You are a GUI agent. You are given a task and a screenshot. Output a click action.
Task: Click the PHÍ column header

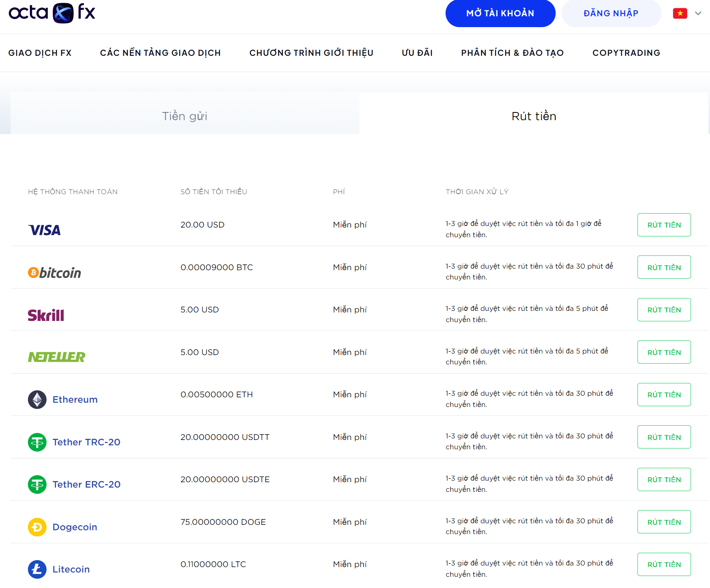pos(339,191)
